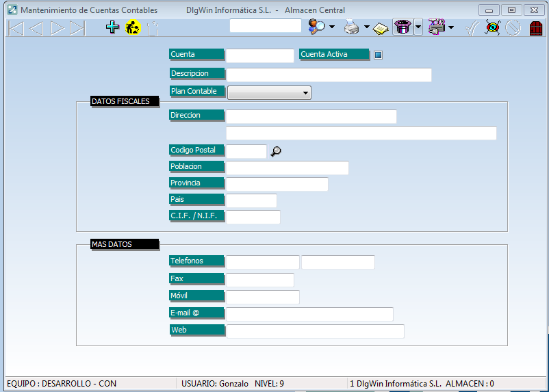Click the eye view icon in toolbar
This screenshot has height=392, width=549.
pyautogui.click(x=492, y=27)
